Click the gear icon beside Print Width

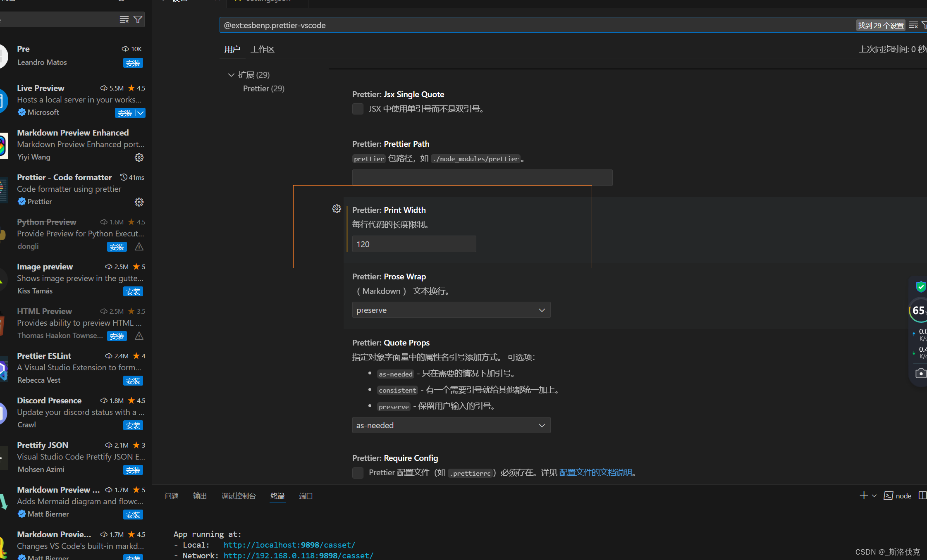point(337,209)
